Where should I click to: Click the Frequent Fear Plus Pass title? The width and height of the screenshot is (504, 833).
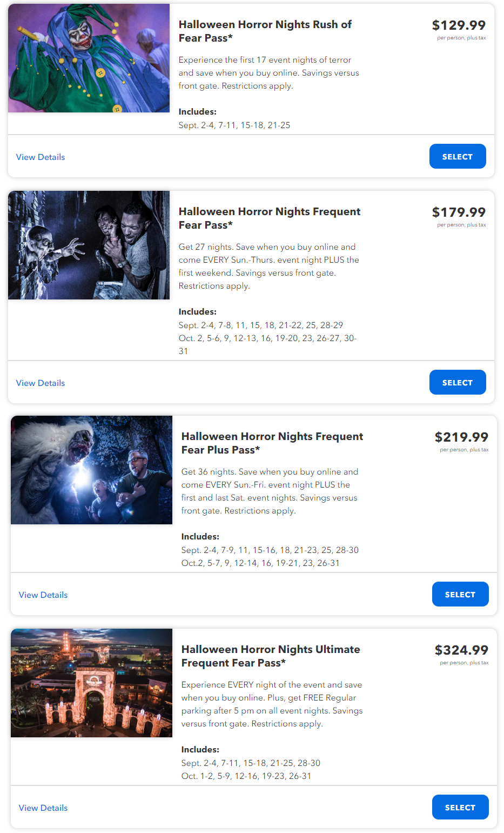[x=272, y=443]
